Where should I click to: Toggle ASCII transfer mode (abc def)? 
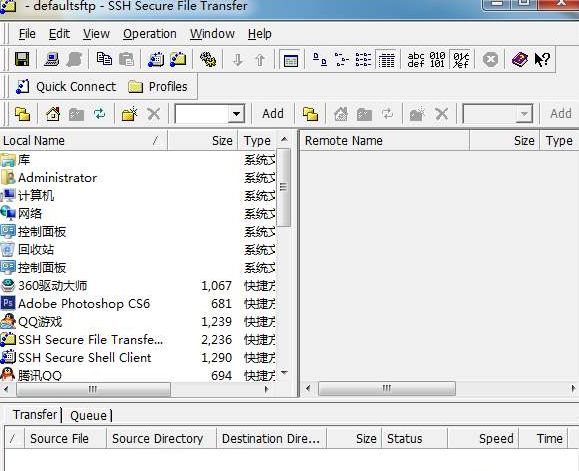415,59
